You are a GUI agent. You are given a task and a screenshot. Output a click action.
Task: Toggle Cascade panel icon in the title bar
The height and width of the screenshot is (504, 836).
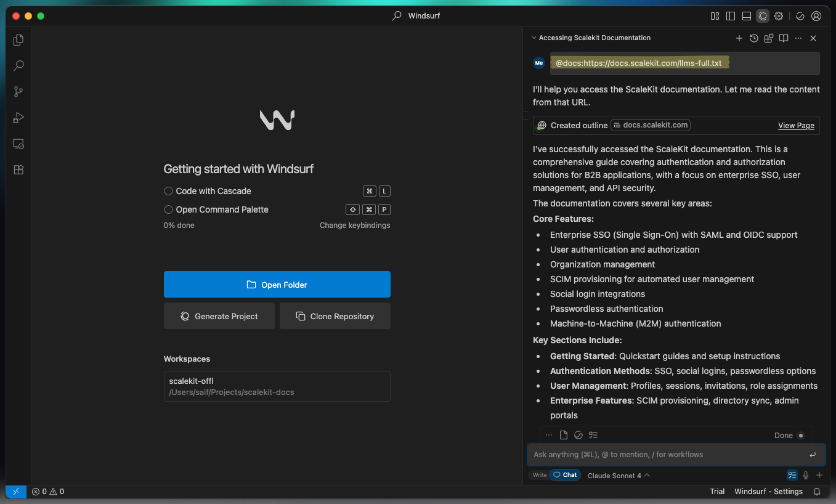(763, 16)
